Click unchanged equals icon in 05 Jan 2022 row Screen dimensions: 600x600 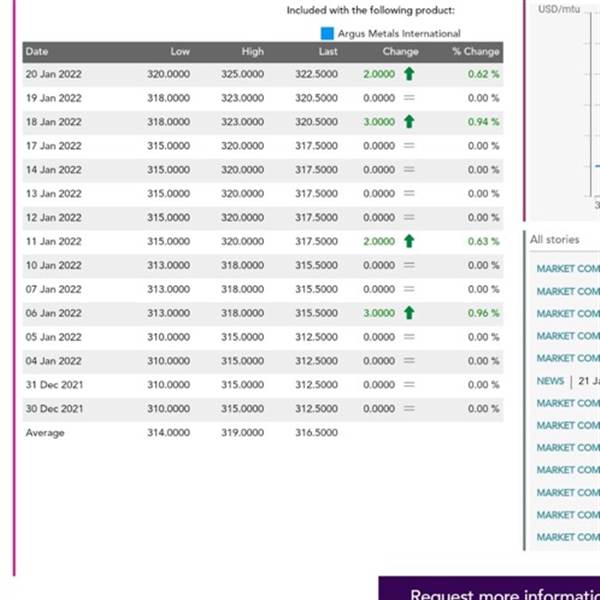click(409, 337)
